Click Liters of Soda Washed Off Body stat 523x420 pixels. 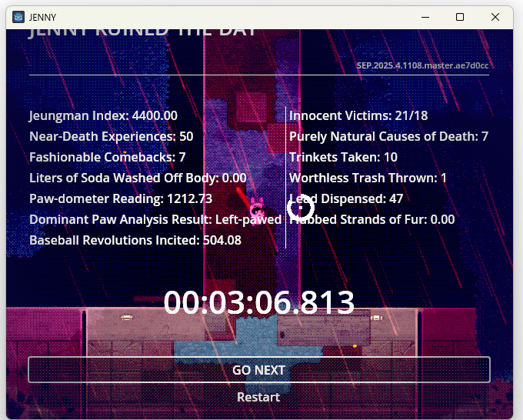point(138,178)
